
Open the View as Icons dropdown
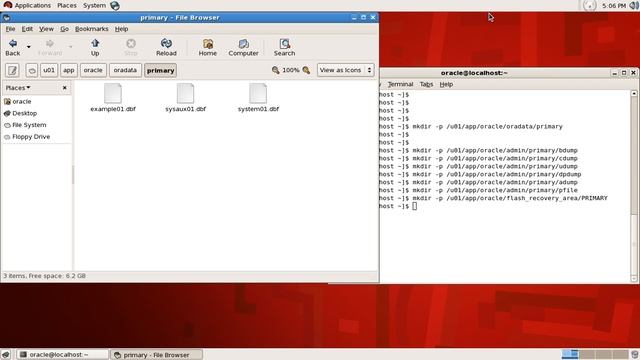coord(345,70)
